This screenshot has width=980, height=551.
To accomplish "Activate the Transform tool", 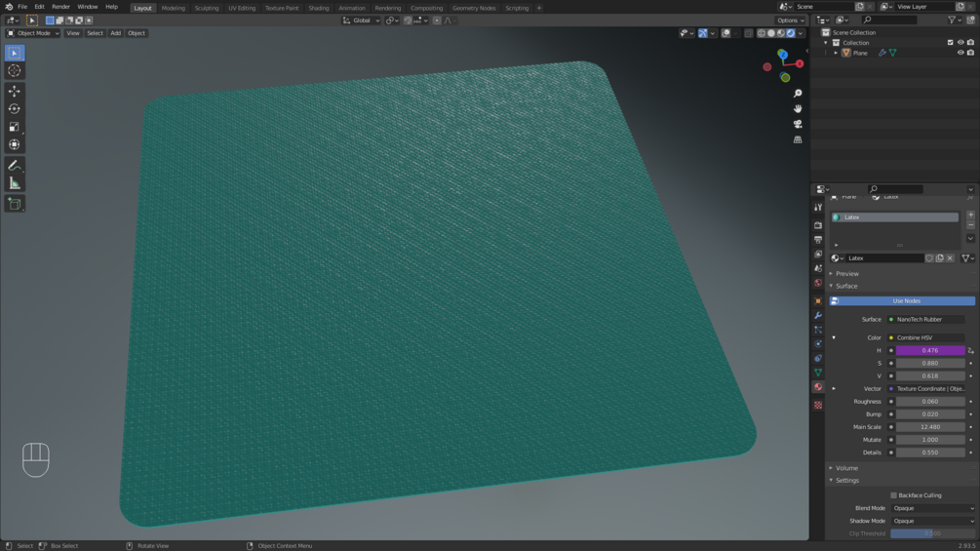I will tap(15, 144).
